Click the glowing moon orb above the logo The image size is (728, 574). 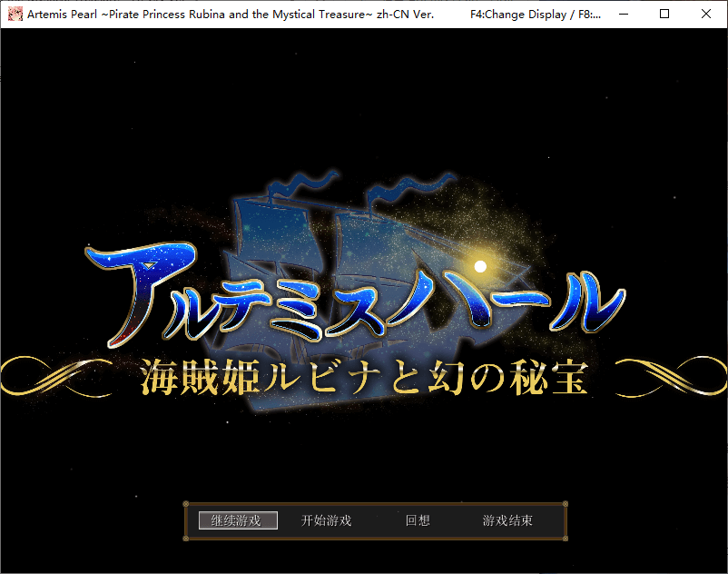coord(482,265)
